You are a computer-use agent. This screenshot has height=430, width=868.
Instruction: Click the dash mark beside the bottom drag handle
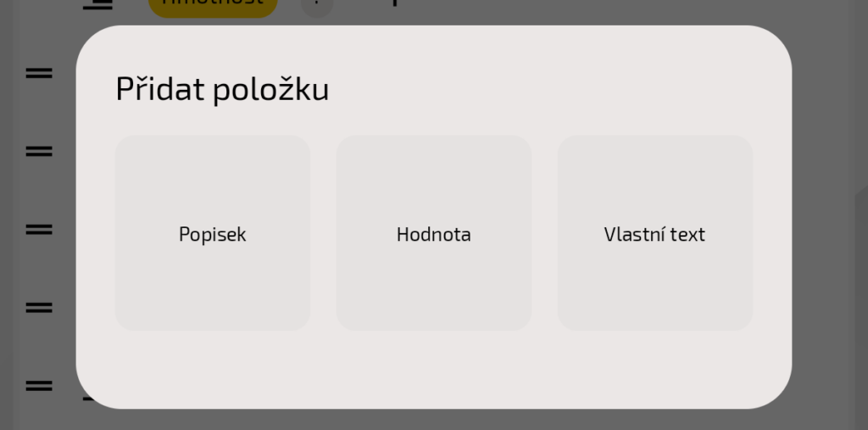coord(87,397)
